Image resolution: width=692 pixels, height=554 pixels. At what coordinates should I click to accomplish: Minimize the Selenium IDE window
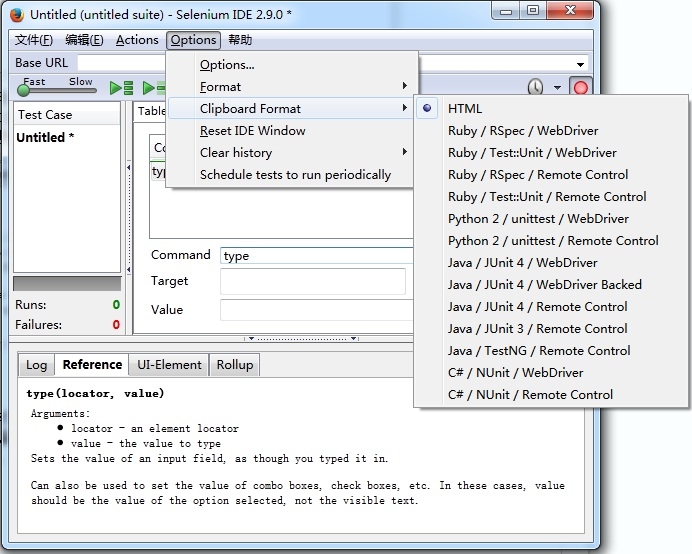(x=506, y=11)
